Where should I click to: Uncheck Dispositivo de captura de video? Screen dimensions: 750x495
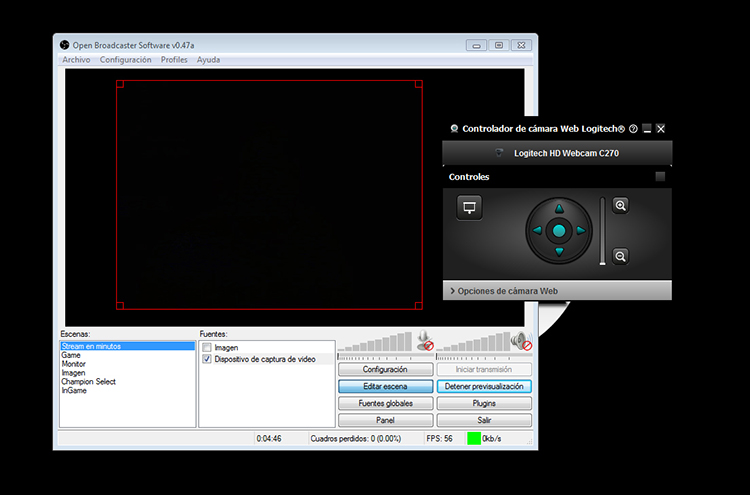click(207, 358)
